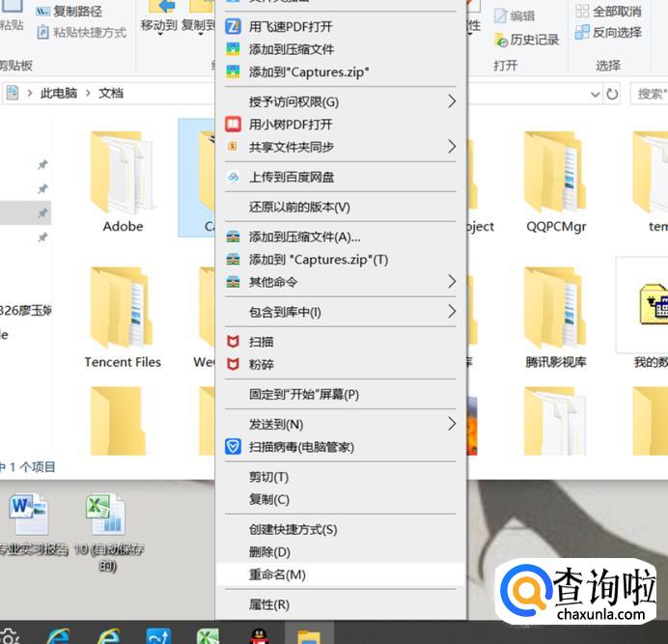Select 剪切(T) from context menu
Image resolution: width=668 pixels, height=644 pixels.
click(x=341, y=477)
